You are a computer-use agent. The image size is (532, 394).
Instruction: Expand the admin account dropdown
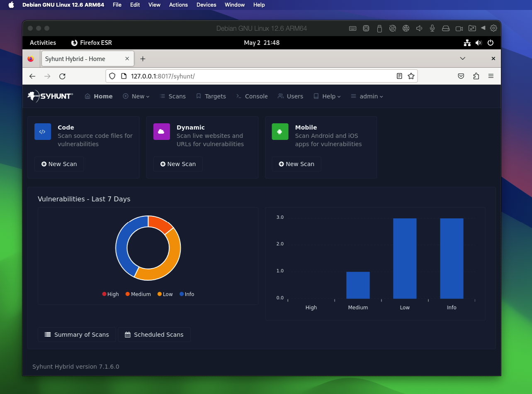(367, 96)
